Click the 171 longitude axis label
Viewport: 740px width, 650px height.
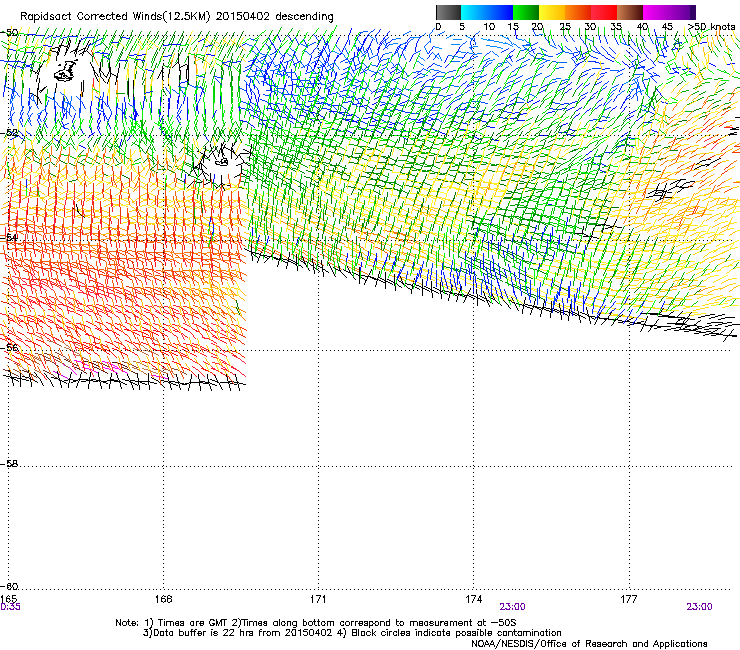[x=318, y=599]
